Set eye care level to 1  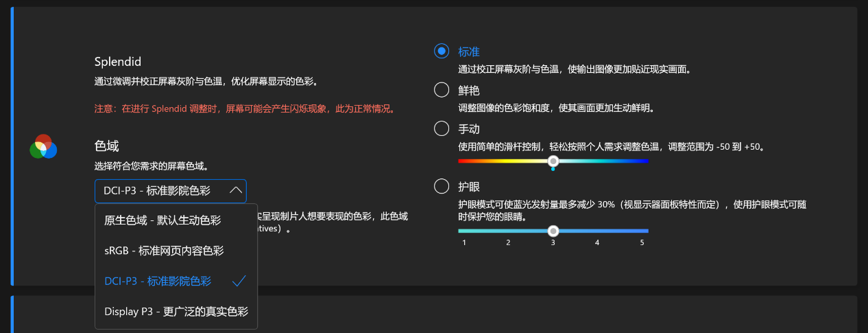coord(464,231)
